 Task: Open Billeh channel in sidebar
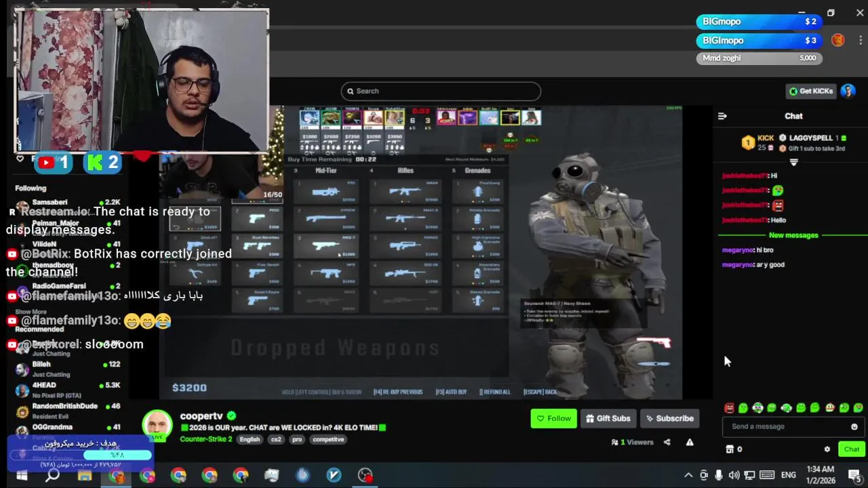68,369
